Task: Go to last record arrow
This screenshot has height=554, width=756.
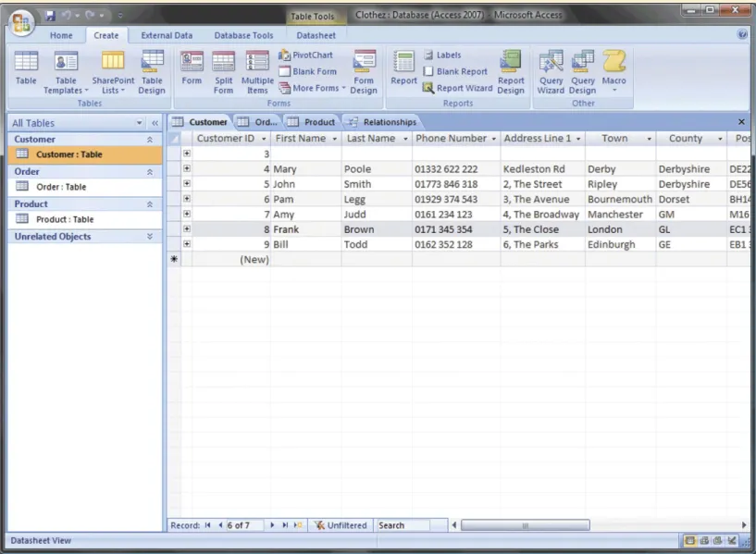Action: [285, 525]
